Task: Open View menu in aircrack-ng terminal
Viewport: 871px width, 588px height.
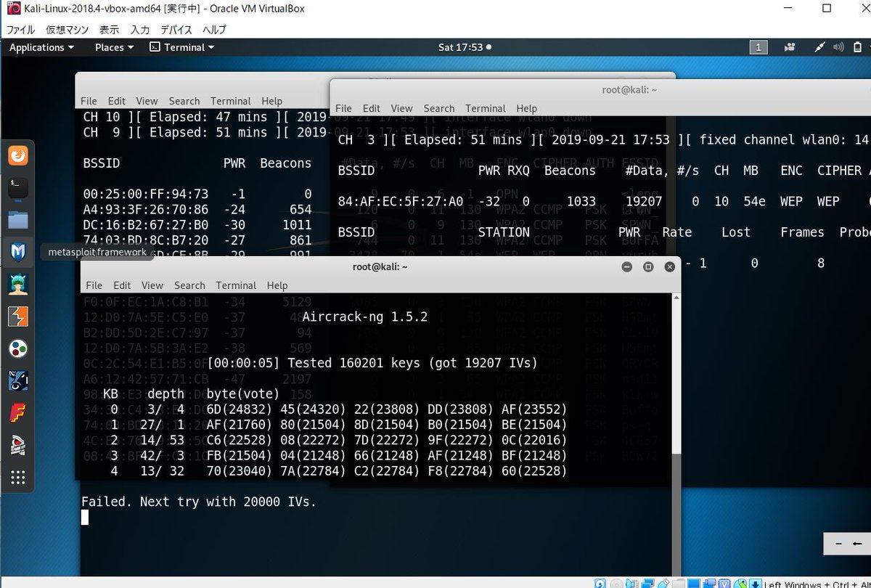Action: [x=152, y=285]
